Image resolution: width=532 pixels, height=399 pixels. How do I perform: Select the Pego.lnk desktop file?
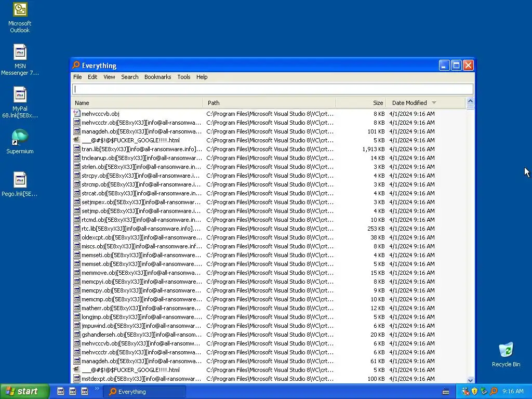point(20,184)
